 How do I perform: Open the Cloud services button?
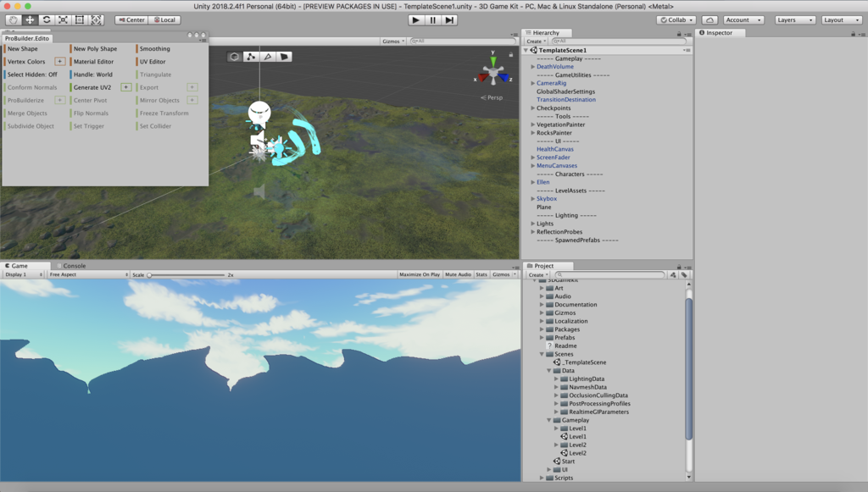click(709, 20)
